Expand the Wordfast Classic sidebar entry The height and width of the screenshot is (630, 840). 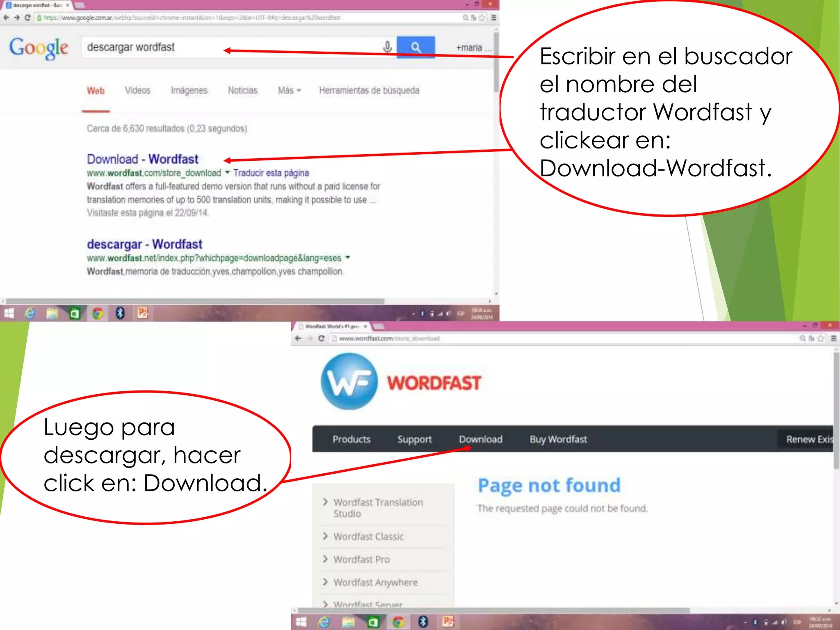(368, 536)
